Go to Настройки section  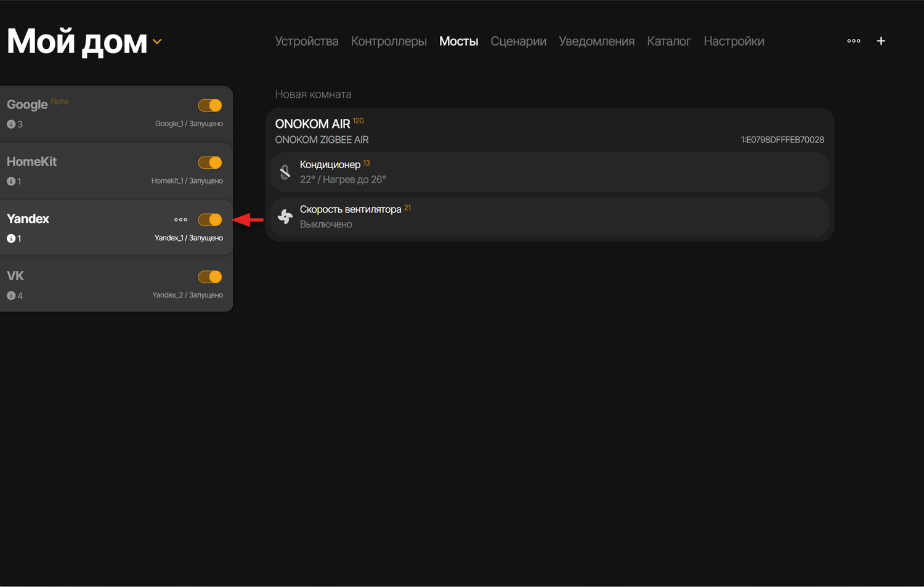coord(733,41)
